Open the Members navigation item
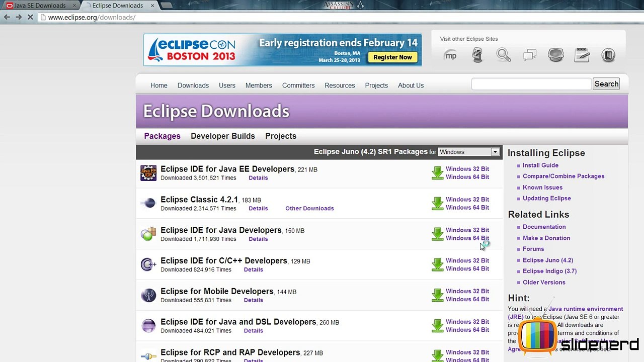The height and width of the screenshot is (362, 644). tap(259, 85)
